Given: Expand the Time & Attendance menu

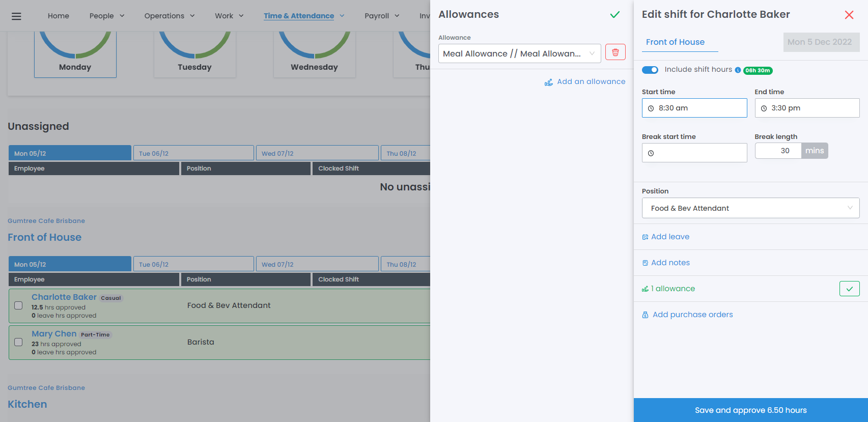Looking at the screenshot, I should pyautogui.click(x=304, y=16).
